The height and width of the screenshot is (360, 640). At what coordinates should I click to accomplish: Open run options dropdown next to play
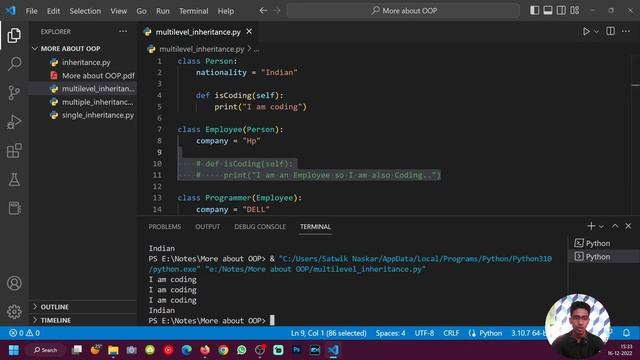[x=596, y=31]
